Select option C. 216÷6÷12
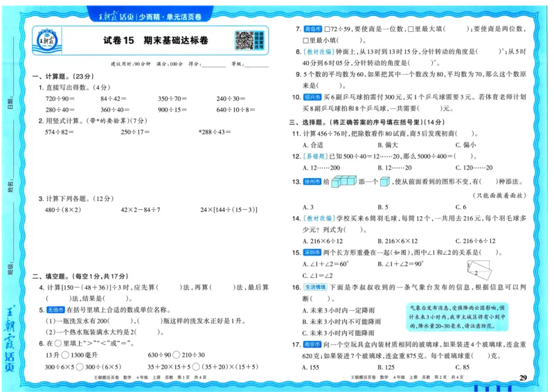 [476, 241]
